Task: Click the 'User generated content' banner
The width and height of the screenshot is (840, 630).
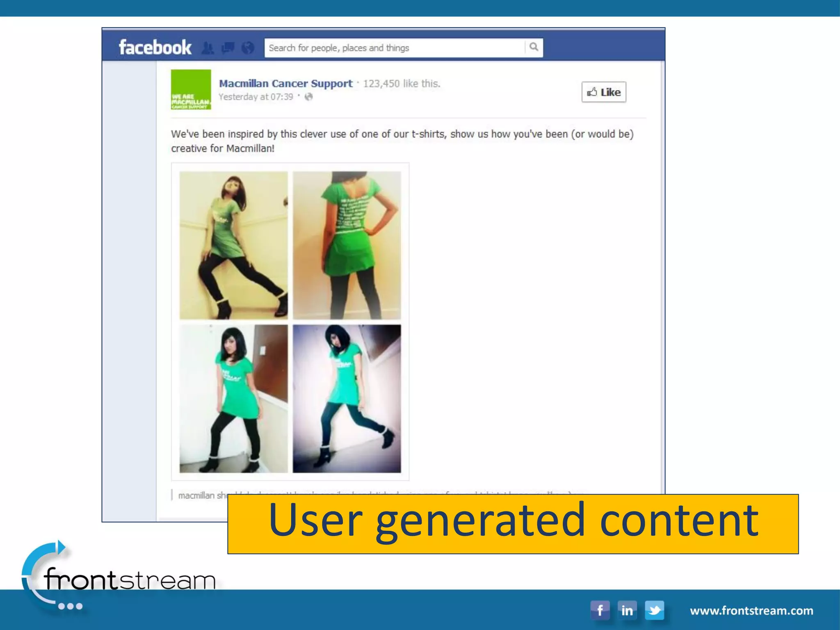Action: [x=513, y=524]
